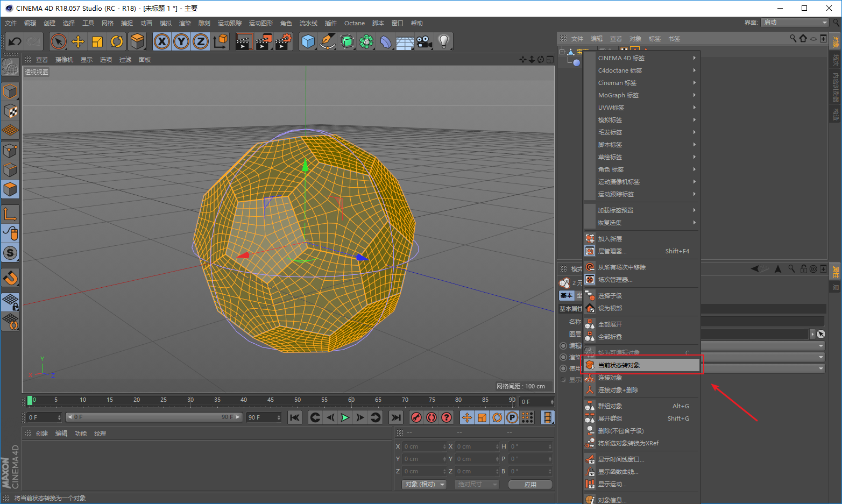Open the 摄像机 viewport menu
The width and height of the screenshot is (842, 504).
click(x=64, y=60)
